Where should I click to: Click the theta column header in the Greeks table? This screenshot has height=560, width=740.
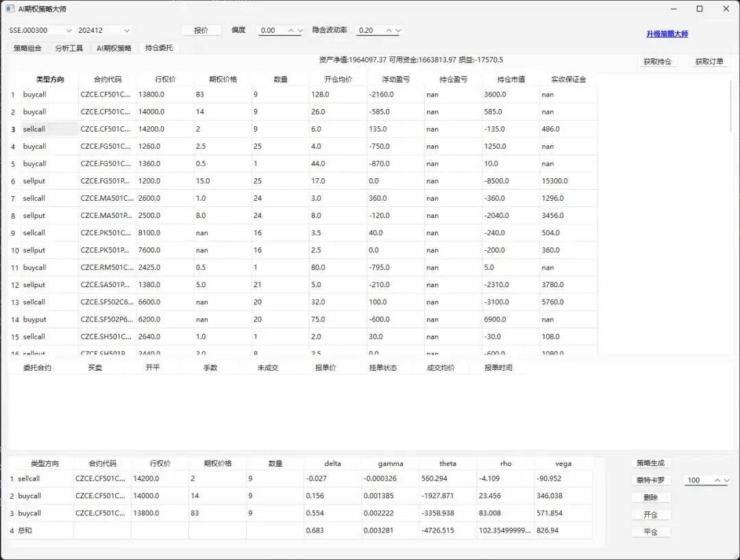click(448, 463)
